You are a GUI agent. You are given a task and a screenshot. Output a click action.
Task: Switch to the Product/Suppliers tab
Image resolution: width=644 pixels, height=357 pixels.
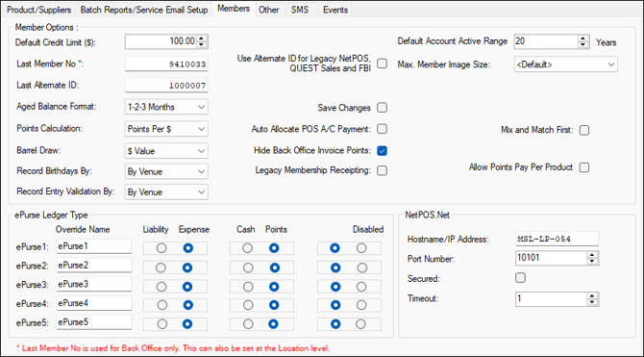pos(38,10)
